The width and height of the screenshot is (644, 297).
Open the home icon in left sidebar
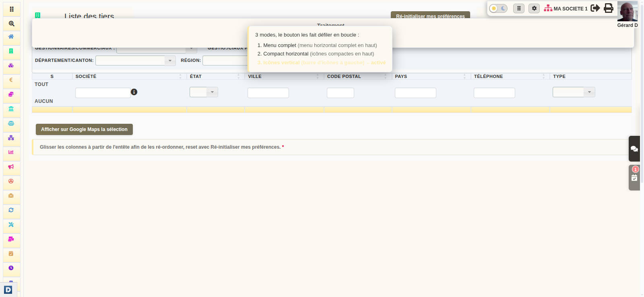coord(11,37)
